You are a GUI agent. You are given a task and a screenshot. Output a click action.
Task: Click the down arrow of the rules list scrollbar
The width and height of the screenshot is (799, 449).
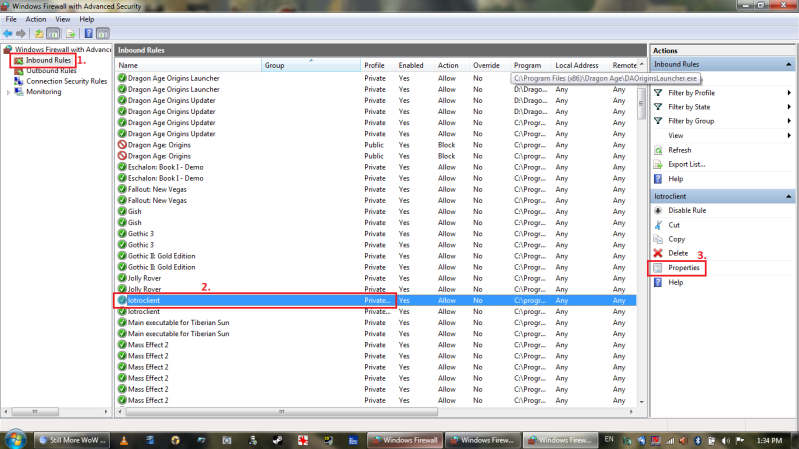point(641,402)
